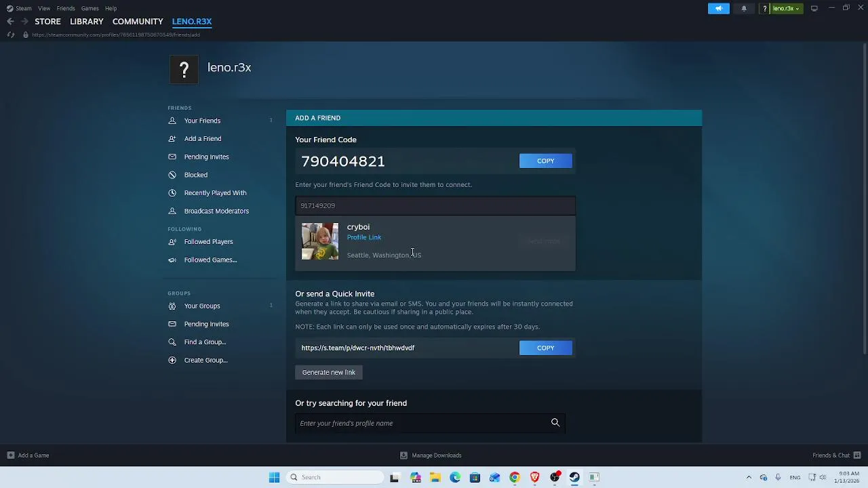The width and height of the screenshot is (868, 488).
Task: Click the Windows taskbar Search box
Action: coord(335,477)
